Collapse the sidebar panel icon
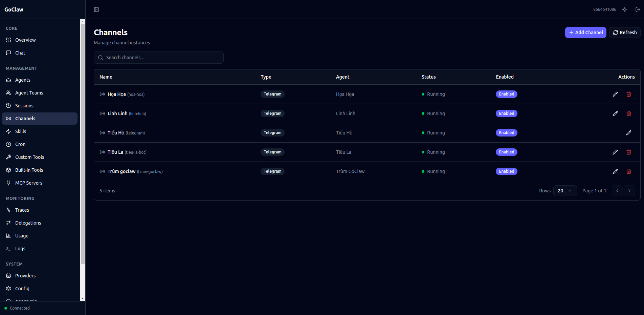 point(96,9)
